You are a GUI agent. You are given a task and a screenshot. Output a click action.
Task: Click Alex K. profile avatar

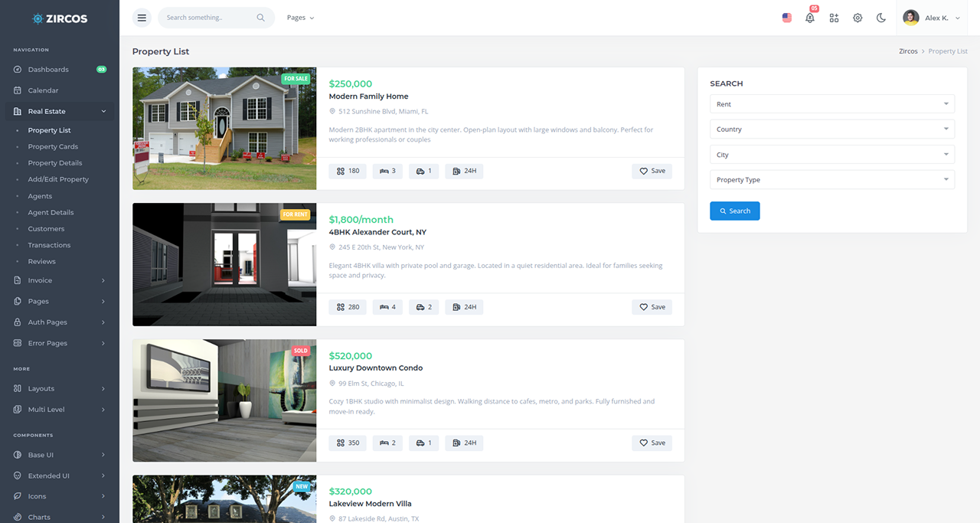(910, 18)
